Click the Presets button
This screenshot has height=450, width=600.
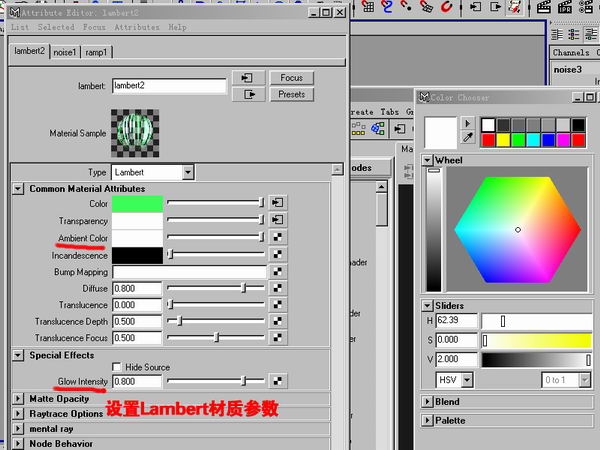point(292,94)
